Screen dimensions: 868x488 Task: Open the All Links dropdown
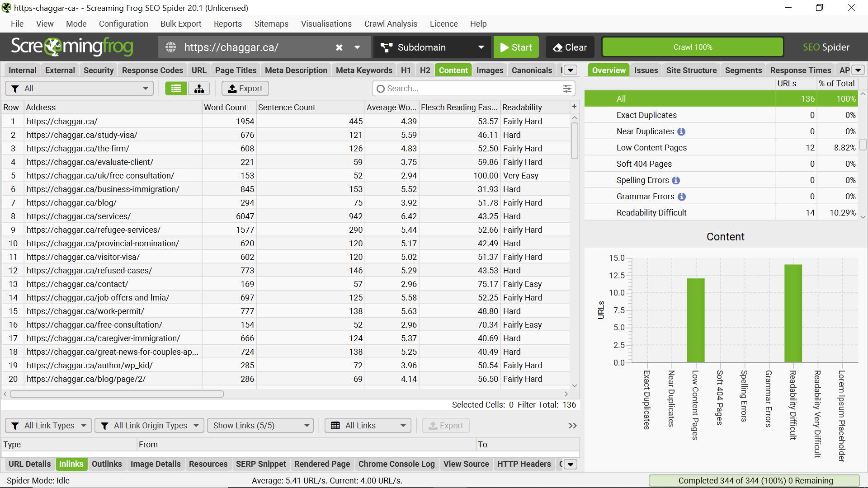tap(368, 426)
